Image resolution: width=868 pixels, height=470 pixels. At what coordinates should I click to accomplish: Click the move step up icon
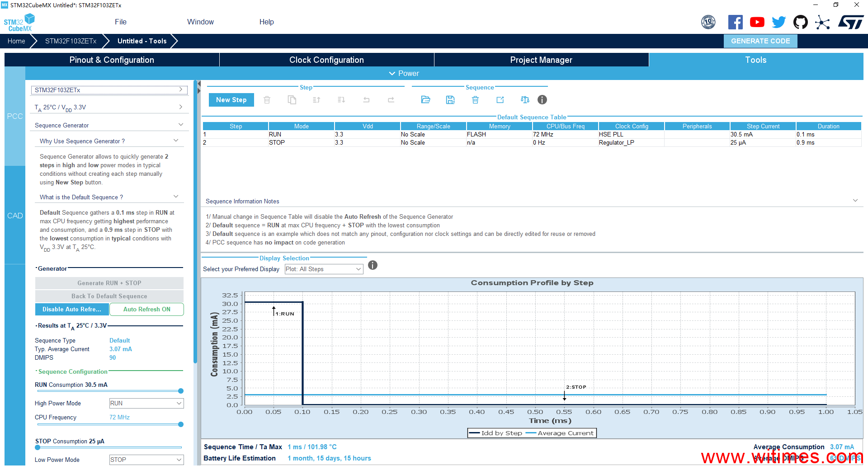[x=316, y=100]
